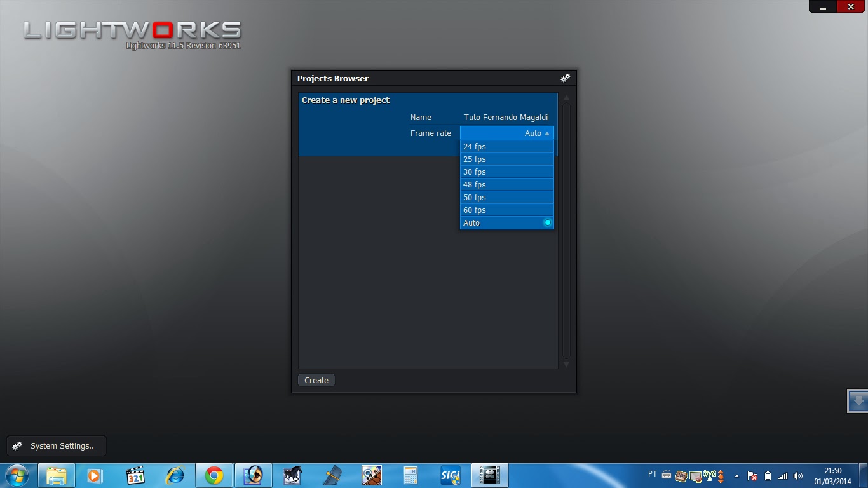Click the Projects Browser title bar text

pos(333,78)
